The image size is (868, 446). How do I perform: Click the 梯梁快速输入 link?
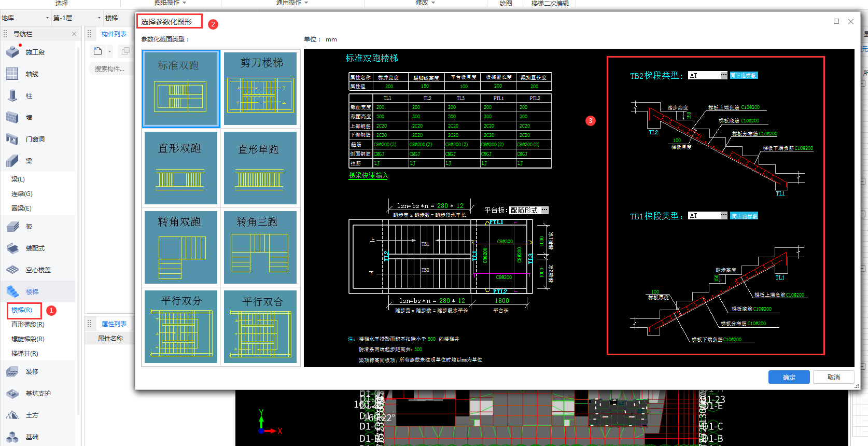(368, 175)
